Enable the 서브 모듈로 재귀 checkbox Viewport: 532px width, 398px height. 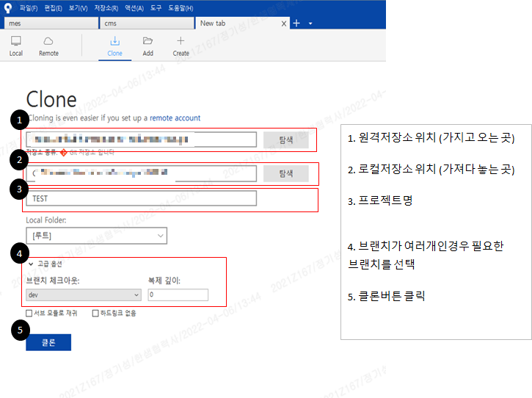coord(29,313)
